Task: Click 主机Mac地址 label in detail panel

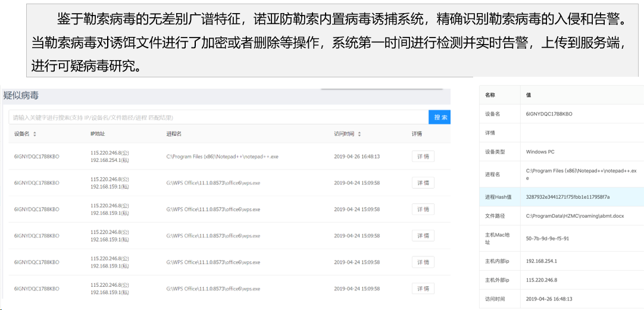Action: click(x=497, y=238)
